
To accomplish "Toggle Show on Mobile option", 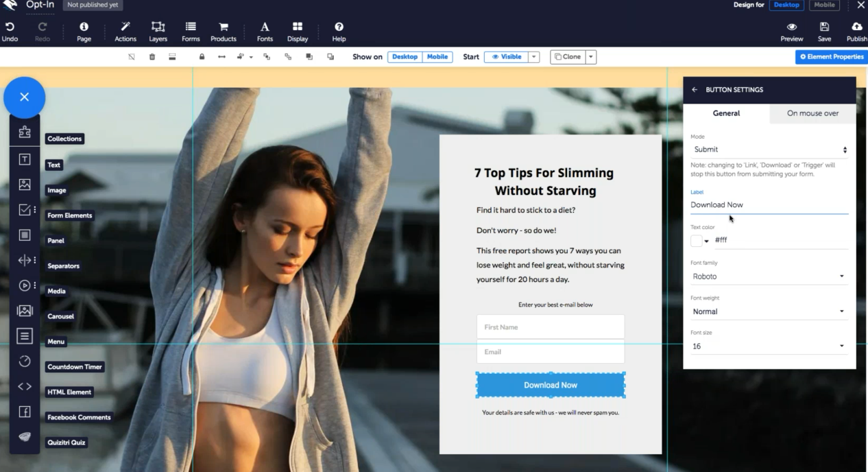I will 437,57.
